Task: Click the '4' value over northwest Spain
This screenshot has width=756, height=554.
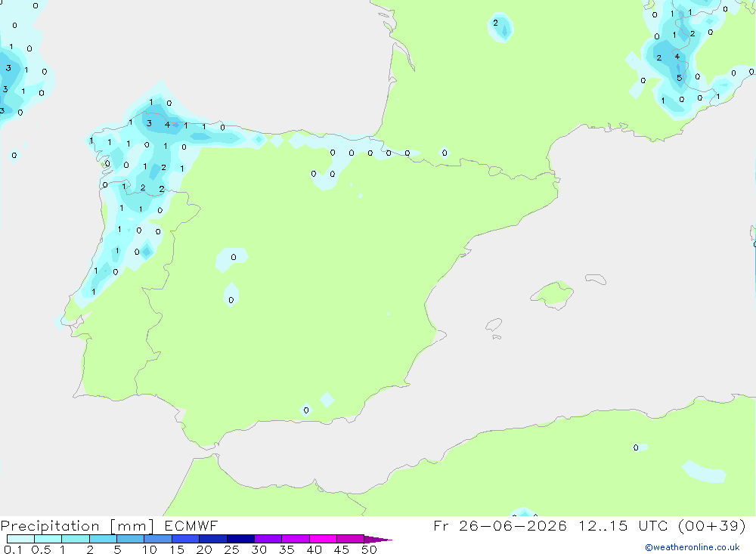Action: pyautogui.click(x=167, y=125)
